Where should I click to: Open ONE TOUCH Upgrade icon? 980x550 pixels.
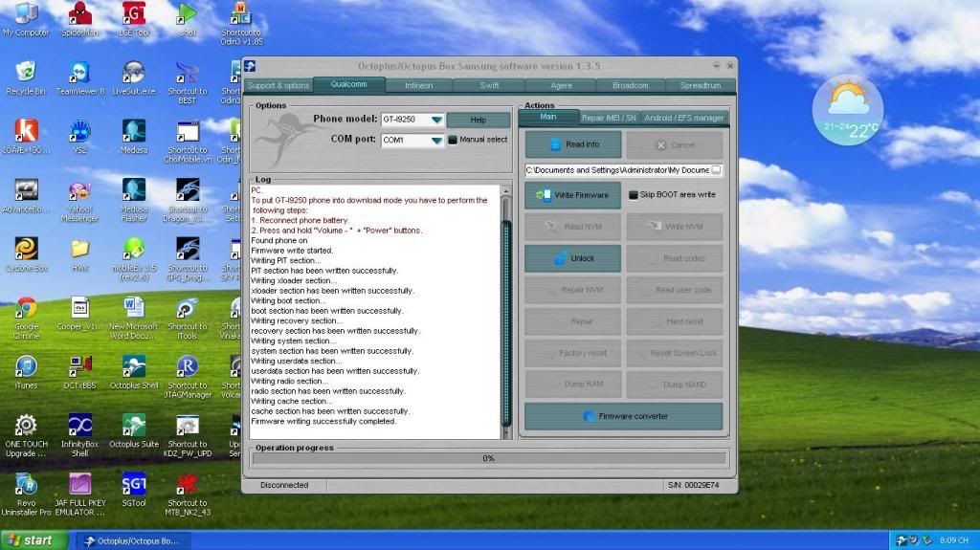(26, 435)
